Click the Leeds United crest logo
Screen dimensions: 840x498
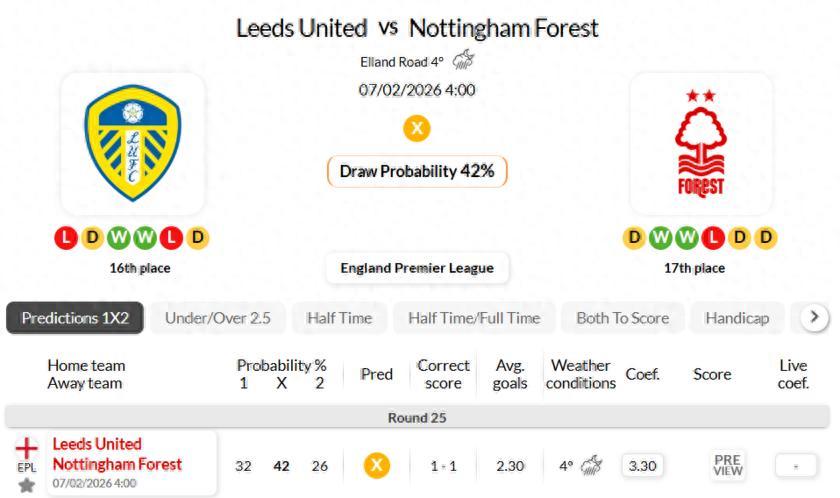(132, 142)
